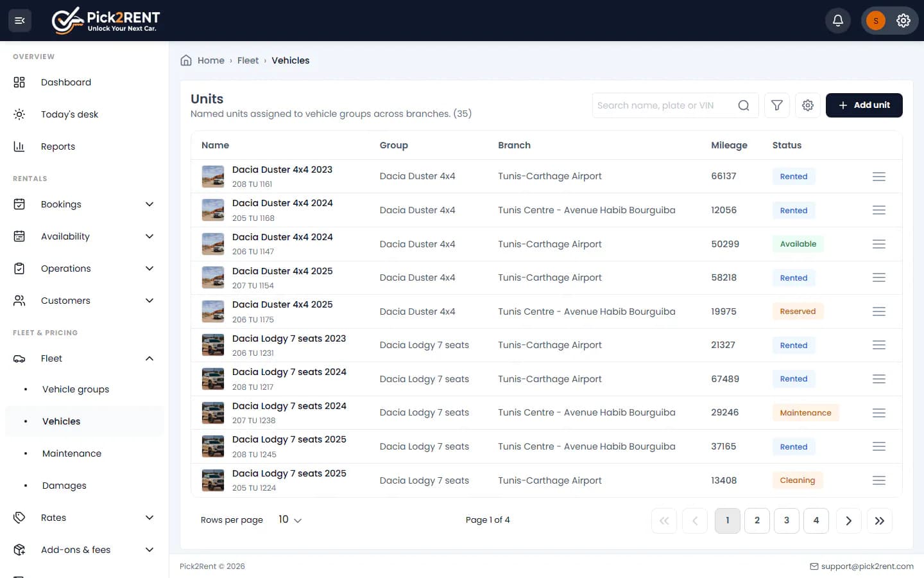Open row menu for plate 208 TU 1161
This screenshot has width=924, height=578.
[879, 177]
